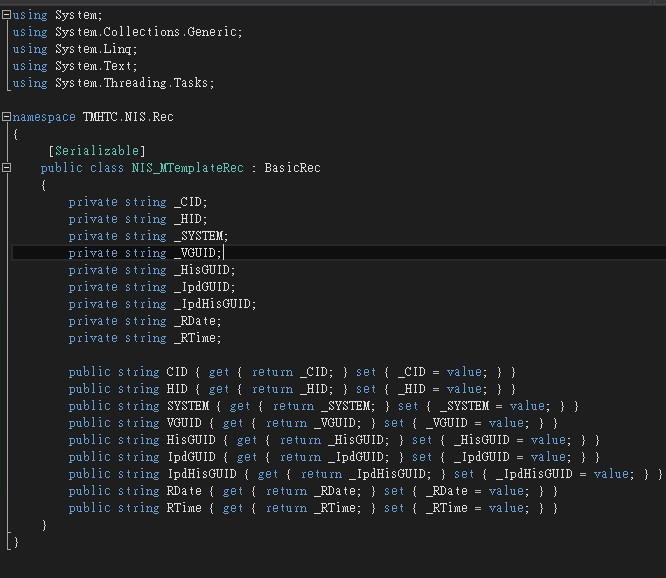Click the private field _CID declaration
Image resolution: width=666 pixels, height=578 pixels.
pyautogui.click(x=138, y=202)
